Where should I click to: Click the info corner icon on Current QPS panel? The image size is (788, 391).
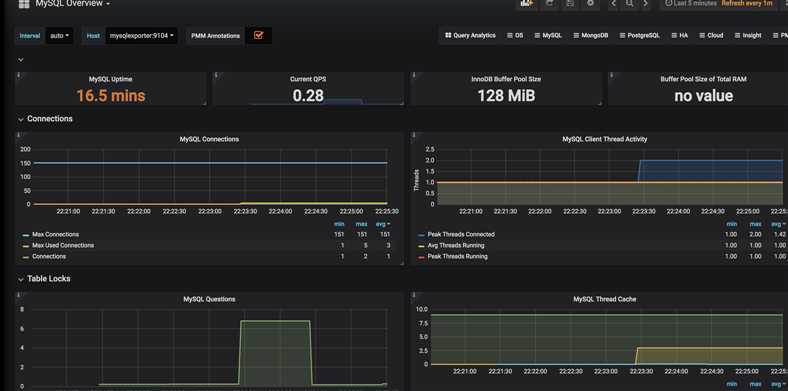coord(216,75)
